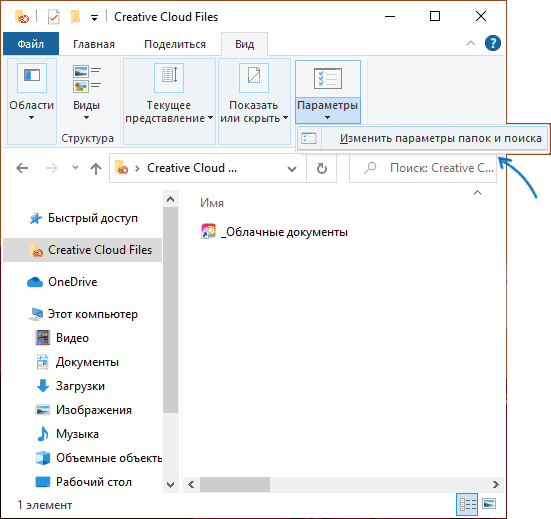
Task: Click the navigation pane scroll up arrow
Action: coord(170,199)
